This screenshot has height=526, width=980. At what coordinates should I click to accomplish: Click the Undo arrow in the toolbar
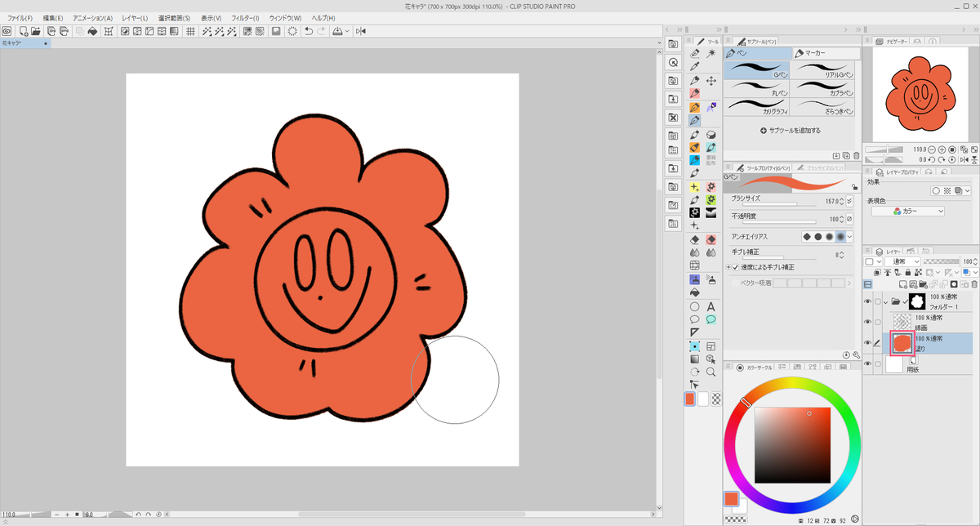(308, 31)
